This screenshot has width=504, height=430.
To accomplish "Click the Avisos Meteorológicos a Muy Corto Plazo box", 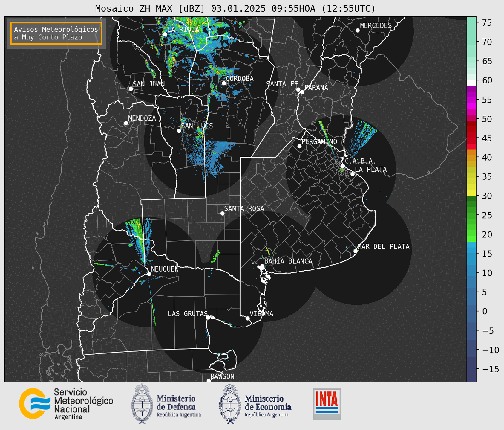I will [x=56, y=33].
